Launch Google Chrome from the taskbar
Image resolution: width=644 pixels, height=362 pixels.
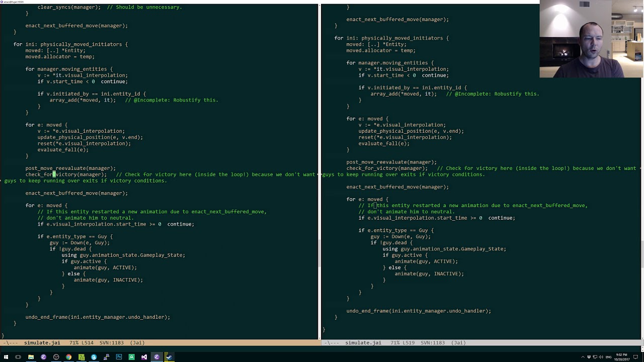point(68,357)
